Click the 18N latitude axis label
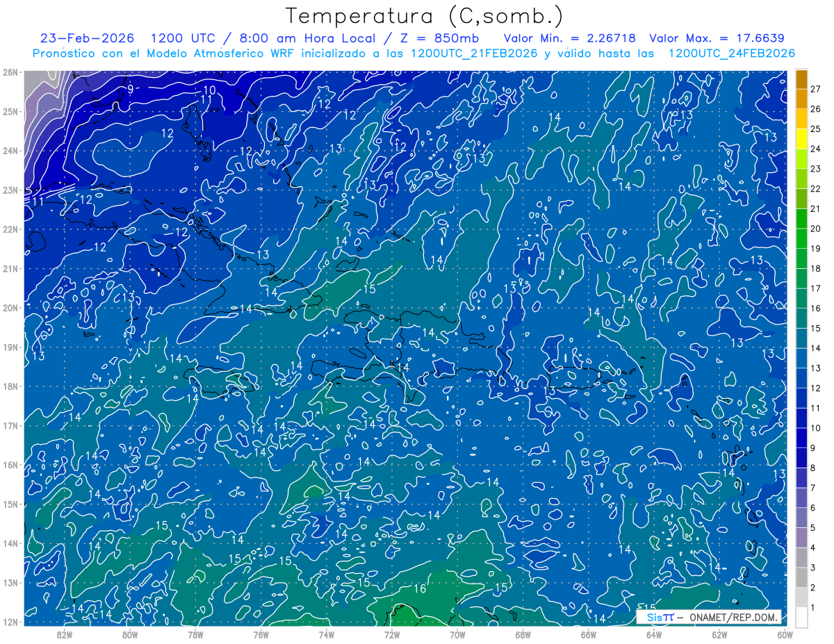The width and height of the screenshot is (834, 644). click(10, 386)
